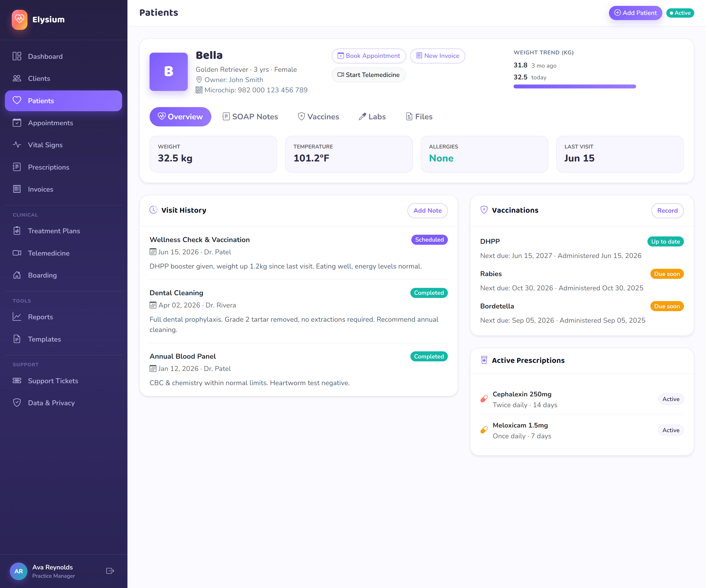Start Telemedicine session for Bella

tap(368, 75)
